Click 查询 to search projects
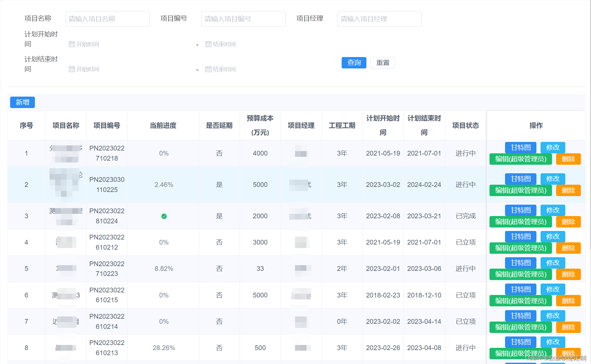The height and width of the screenshot is (364, 591). click(354, 63)
